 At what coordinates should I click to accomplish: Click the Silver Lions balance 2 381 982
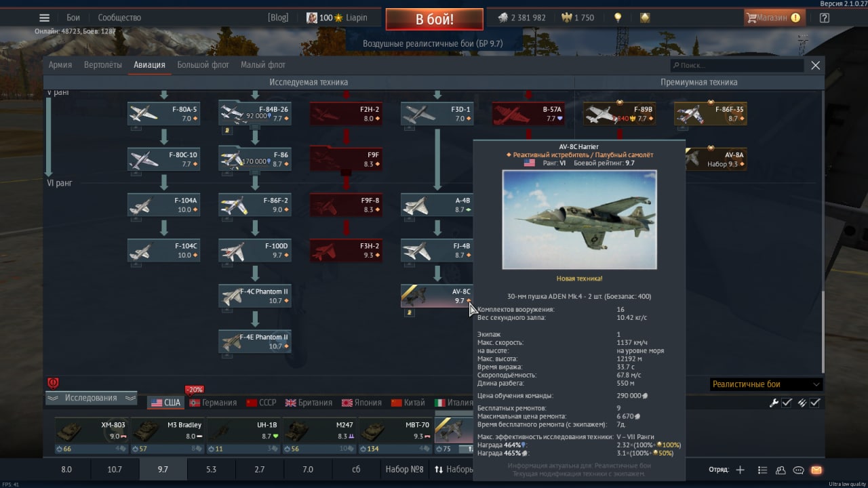tap(522, 18)
